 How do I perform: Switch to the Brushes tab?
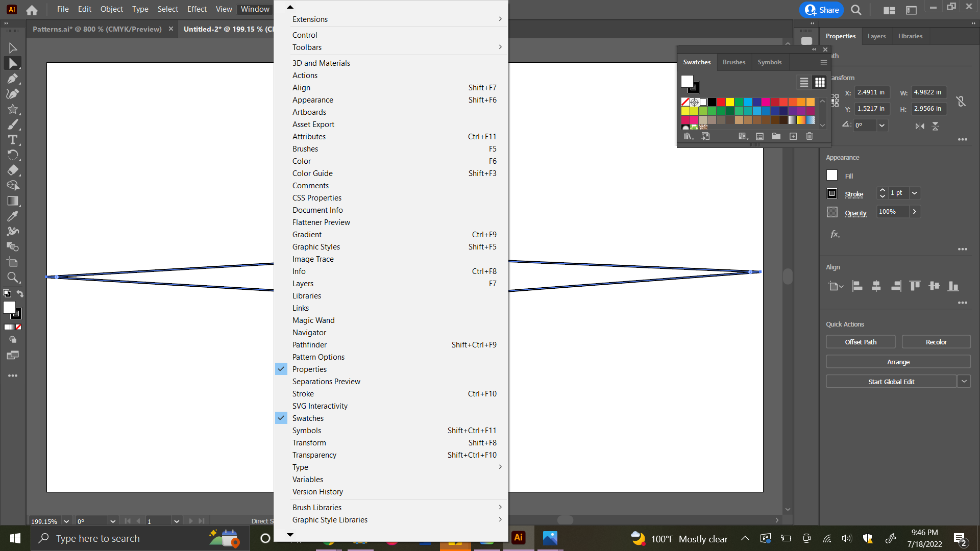pos(733,62)
